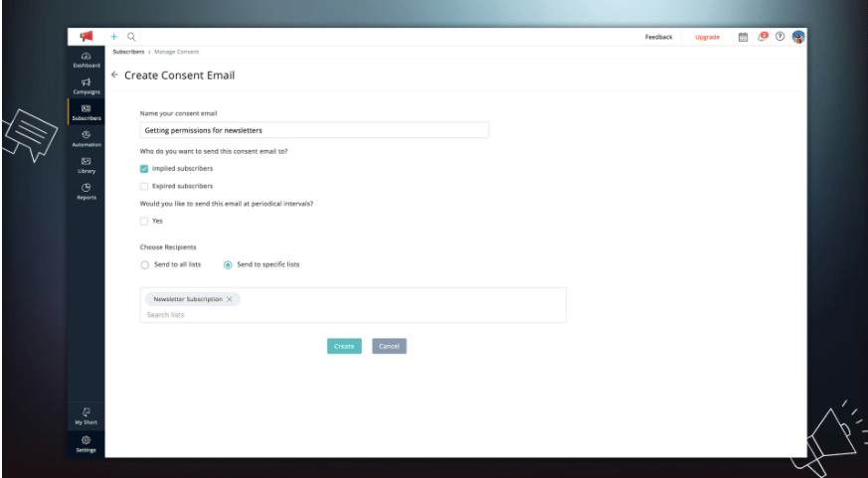This screenshot has width=868, height=478.
Task: Choose the Send to specific lists radio
Action: [x=228, y=264]
